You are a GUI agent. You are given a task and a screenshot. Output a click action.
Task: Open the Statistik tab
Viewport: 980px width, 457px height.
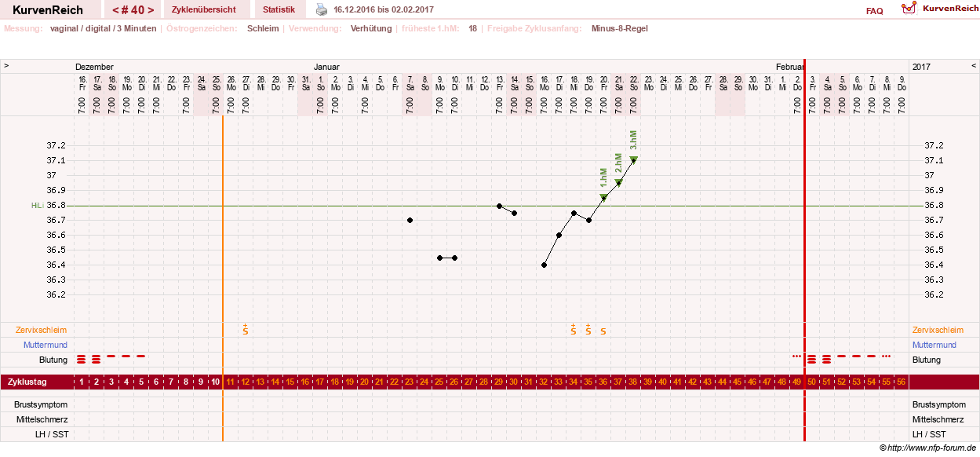point(279,9)
